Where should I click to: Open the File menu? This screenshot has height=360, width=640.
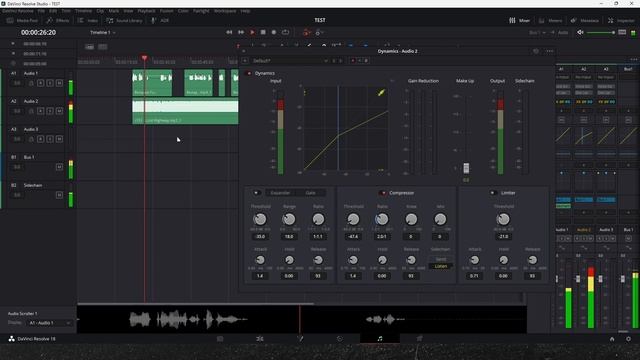tap(41, 11)
